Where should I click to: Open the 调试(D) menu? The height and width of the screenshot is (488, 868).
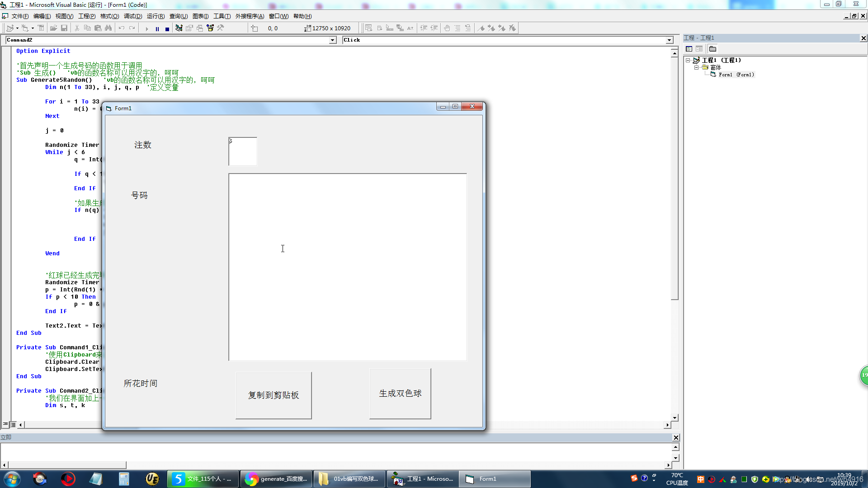coord(133,16)
